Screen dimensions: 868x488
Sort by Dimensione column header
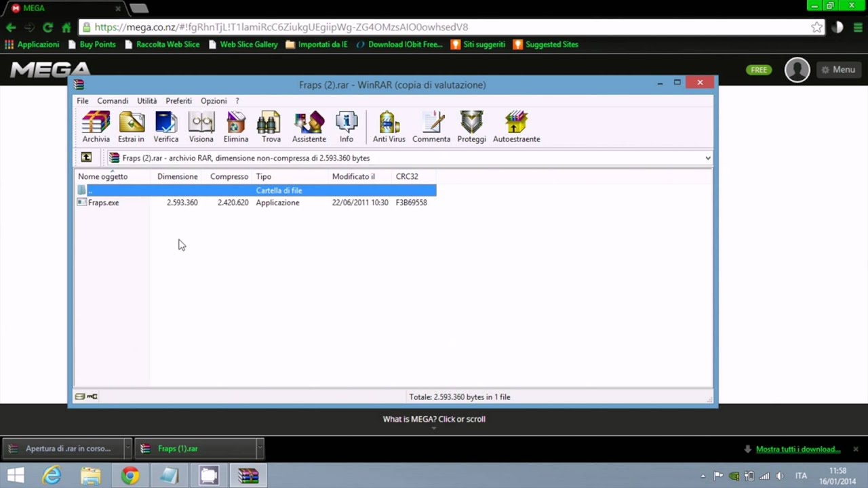(178, 176)
